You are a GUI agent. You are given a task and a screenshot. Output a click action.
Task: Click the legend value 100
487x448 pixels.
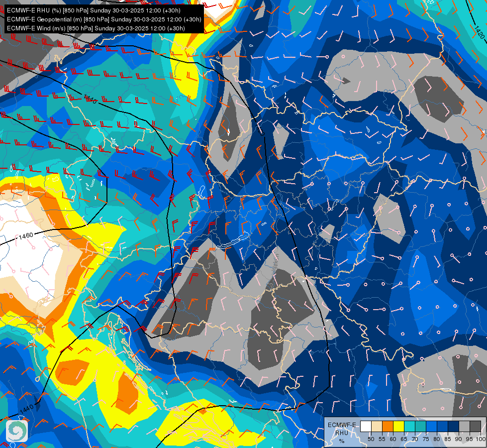click(x=481, y=439)
